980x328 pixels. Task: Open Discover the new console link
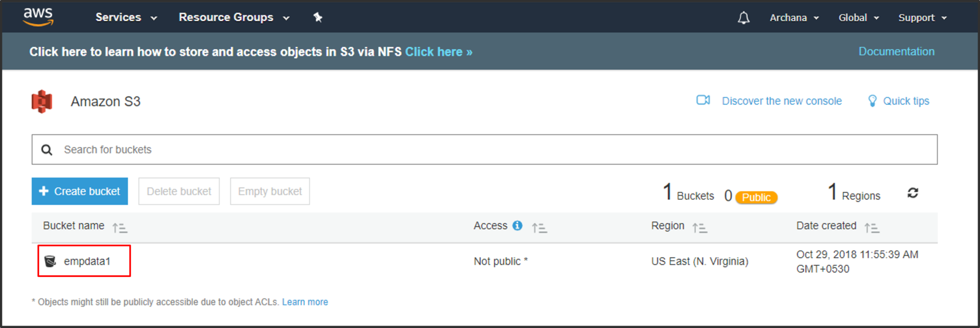pos(782,101)
